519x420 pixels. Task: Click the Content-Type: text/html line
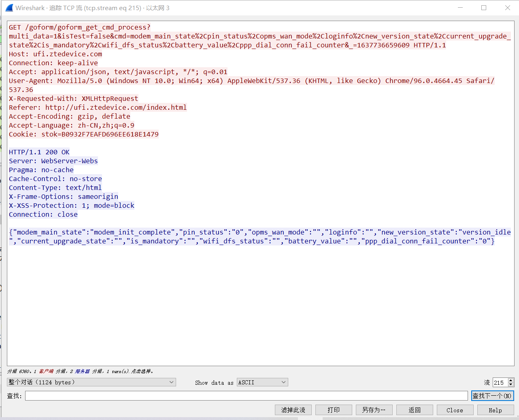pyautogui.click(x=55, y=188)
